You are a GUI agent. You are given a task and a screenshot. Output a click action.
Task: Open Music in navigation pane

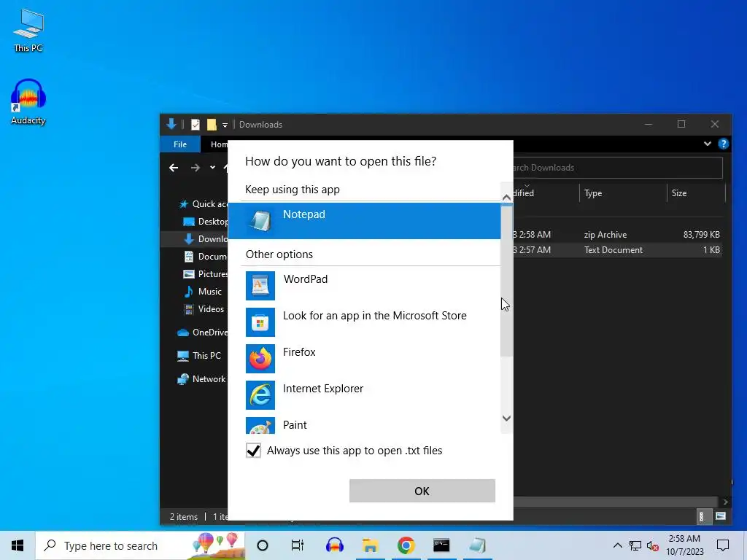[x=204, y=292]
